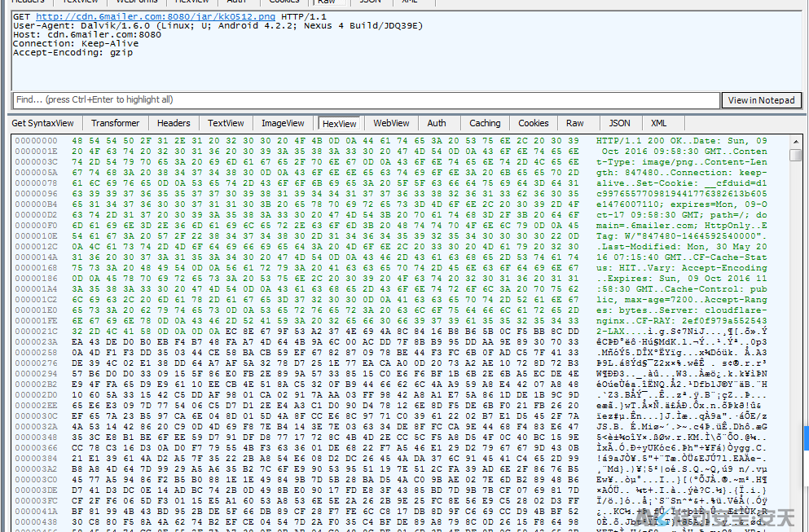
Task: Click ASCII text 'nginx..CF-RAY: 2ef0f979a552543'
Action: click(x=682, y=320)
